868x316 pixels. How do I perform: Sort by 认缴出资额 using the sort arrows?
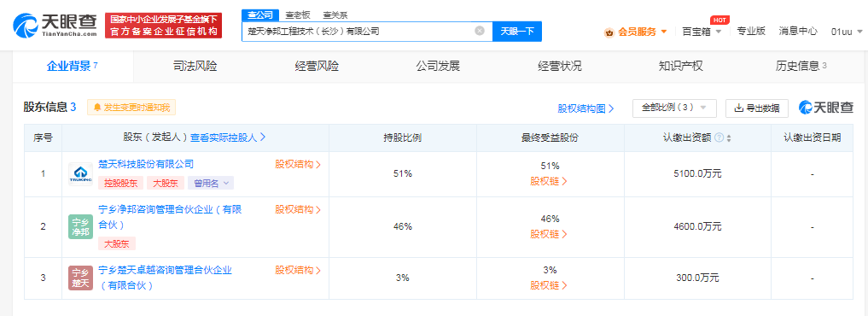(x=729, y=138)
